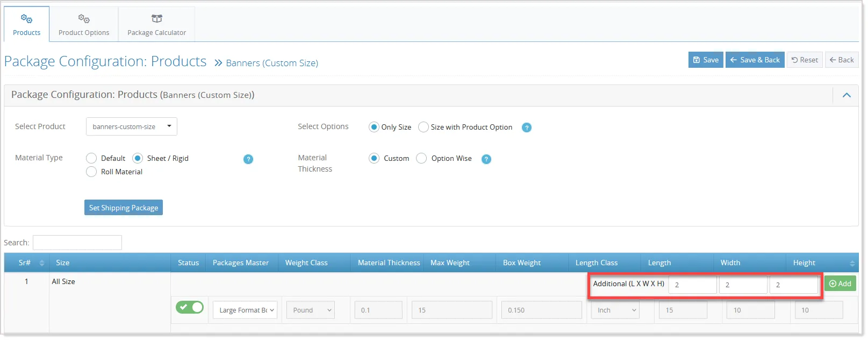The width and height of the screenshot is (868, 340).
Task: Click the Banners (Custom Size) breadcrumb text
Action: coord(272,63)
